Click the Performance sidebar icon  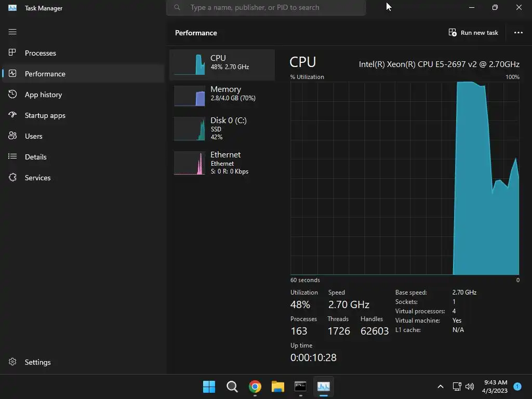tap(12, 73)
